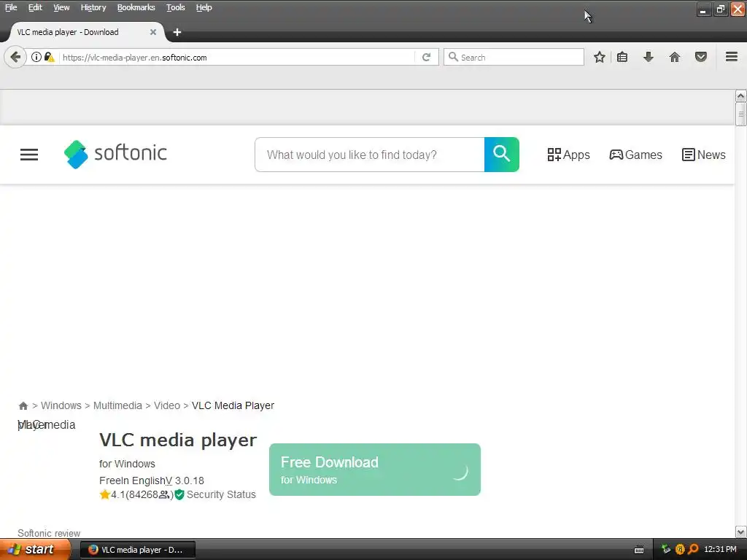
Task: Open the Bookmarks menu
Action: point(136,7)
